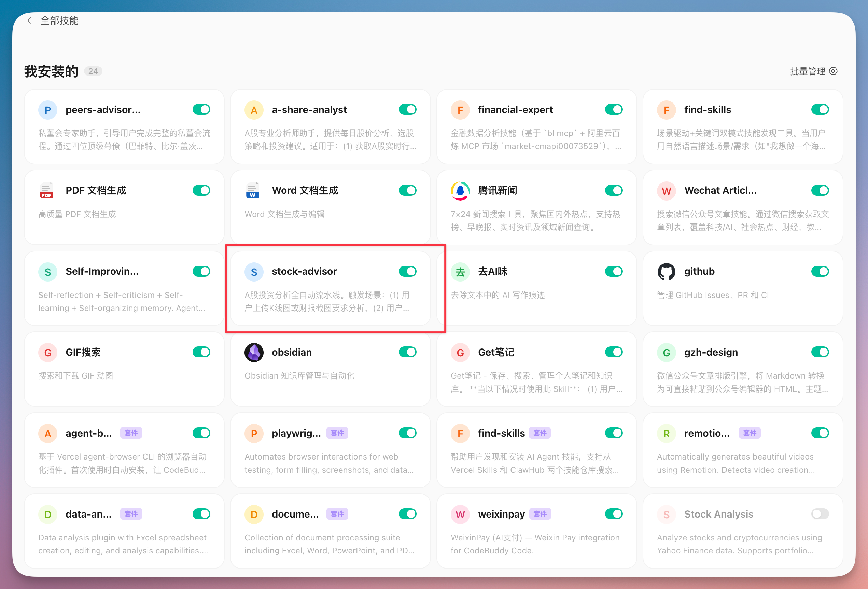868x589 pixels.
Task: Click the GIF搜索 G avatar icon
Action: pyautogui.click(x=48, y=353)
